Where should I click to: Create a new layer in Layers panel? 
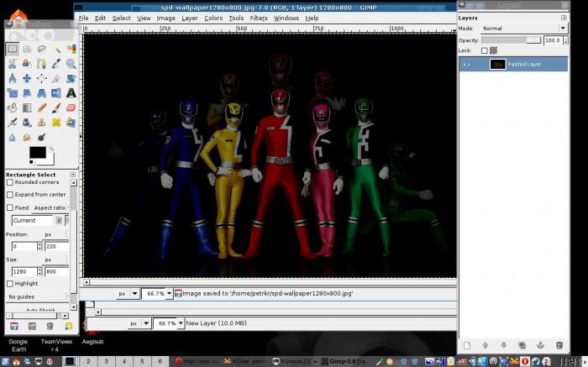click(x=467, y=345)
